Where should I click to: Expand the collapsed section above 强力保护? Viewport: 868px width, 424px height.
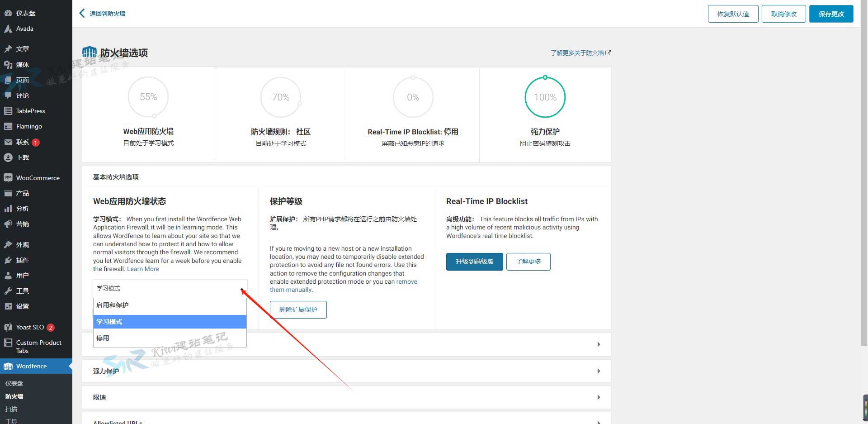[599, 344]
